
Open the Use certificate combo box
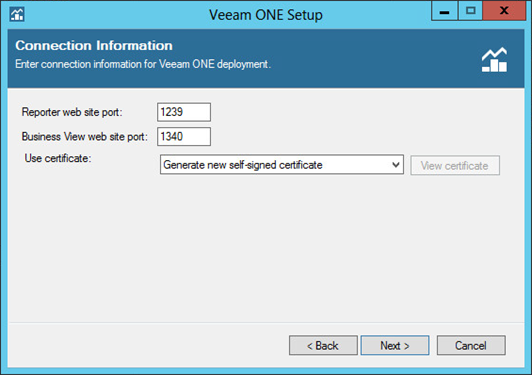click(282, 165)
